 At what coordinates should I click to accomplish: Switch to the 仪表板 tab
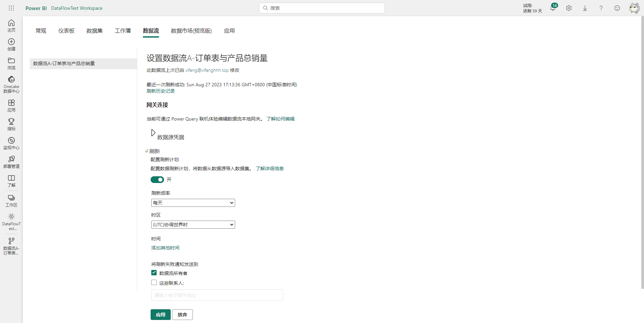click(x=66, y=31)
